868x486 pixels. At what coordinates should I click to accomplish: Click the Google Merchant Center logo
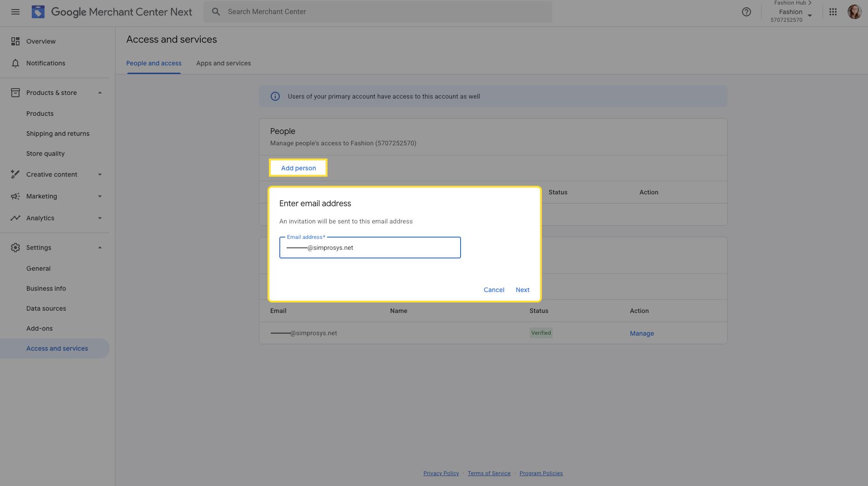click(38, 12)
